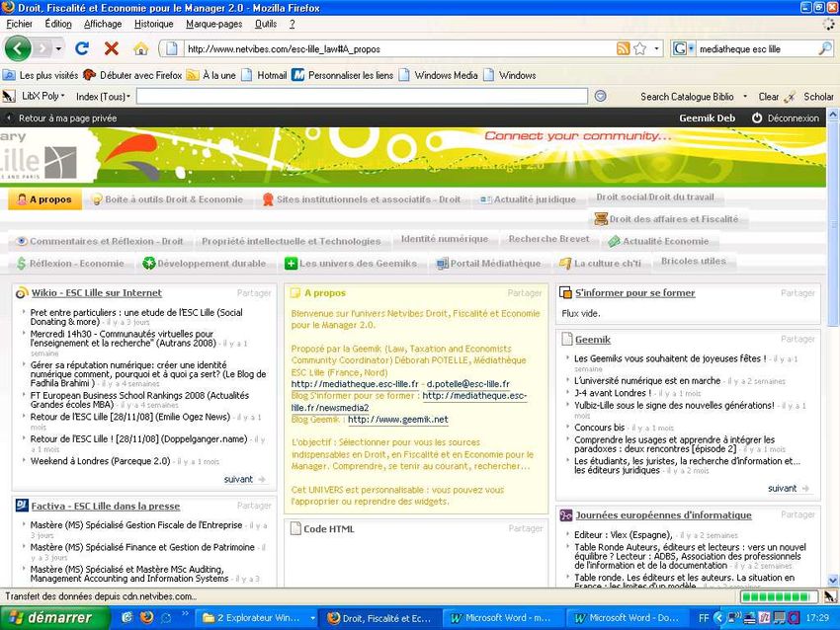
Task: Click the Code HTML widget page icon
Action: coord(295,529)
